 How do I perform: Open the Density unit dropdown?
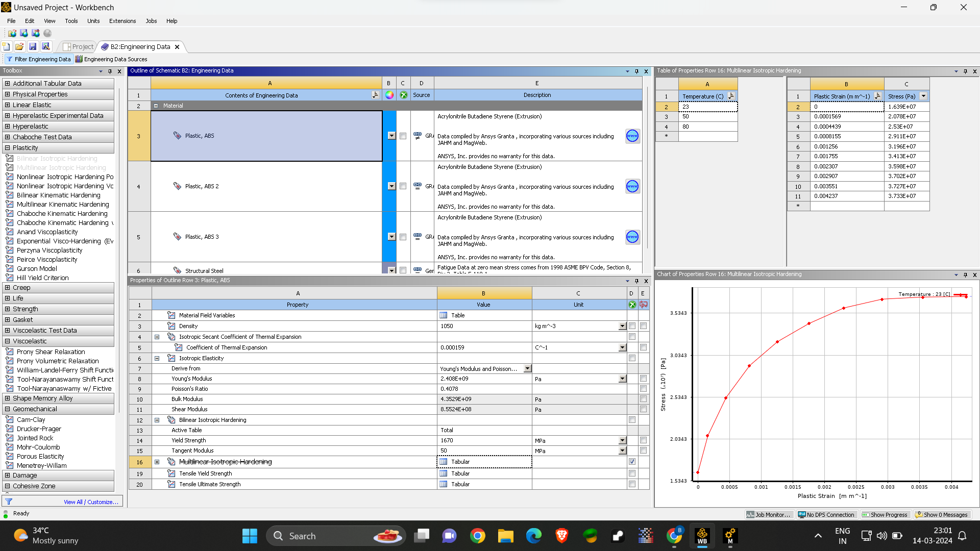pyautogui.click(x=622, y=326)
